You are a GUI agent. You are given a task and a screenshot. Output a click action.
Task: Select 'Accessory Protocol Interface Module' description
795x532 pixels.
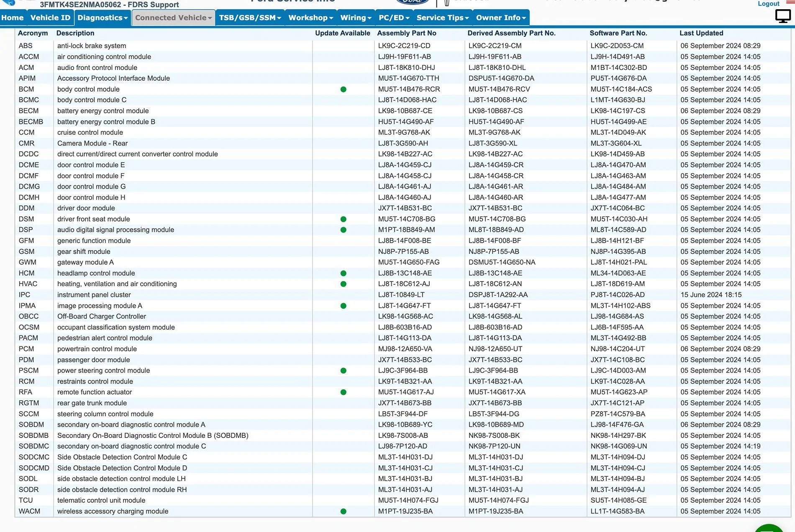(x=113, y=78)
